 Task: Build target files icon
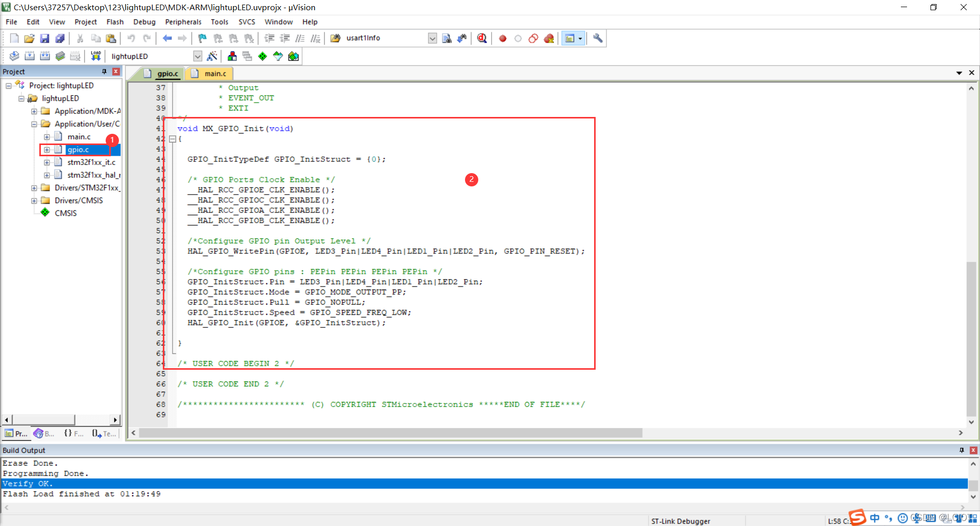coord(30,56)
